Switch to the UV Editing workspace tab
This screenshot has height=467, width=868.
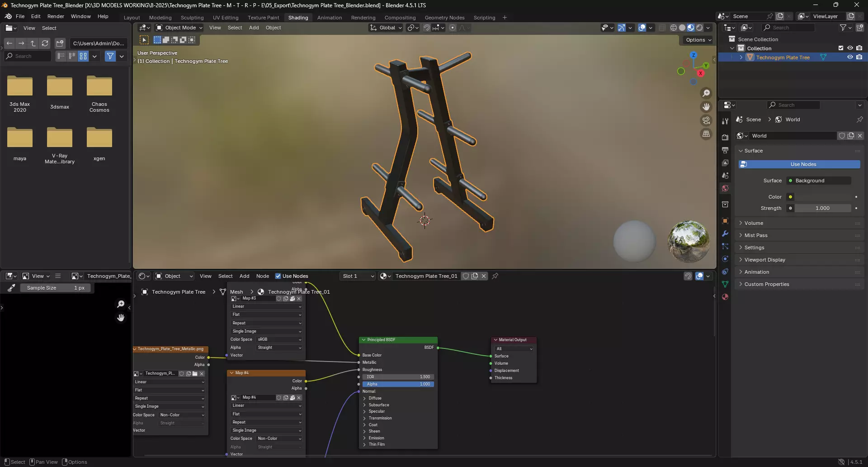(x=225, y=18)
